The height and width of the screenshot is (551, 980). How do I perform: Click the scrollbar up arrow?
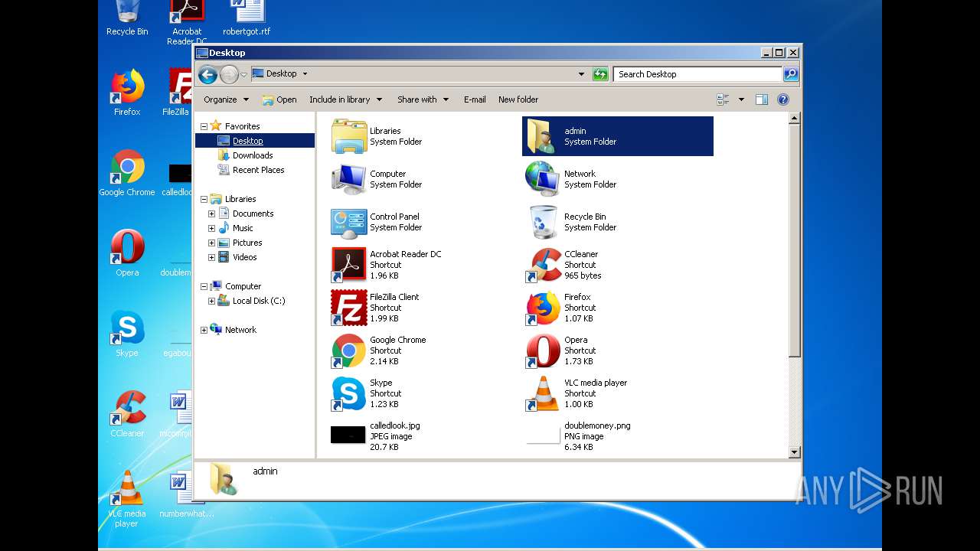click(x=794, y=119)
